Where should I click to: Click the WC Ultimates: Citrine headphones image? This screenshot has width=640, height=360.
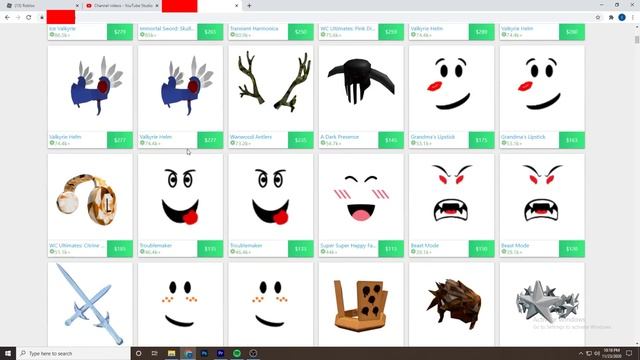(x=90, y=197)
